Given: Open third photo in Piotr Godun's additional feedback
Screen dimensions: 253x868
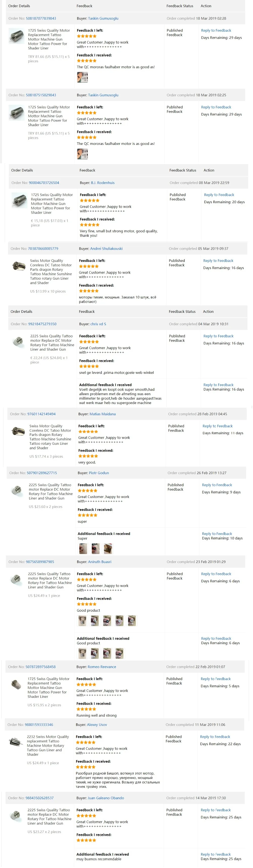Looking at the screenshot, I should 108,549.
